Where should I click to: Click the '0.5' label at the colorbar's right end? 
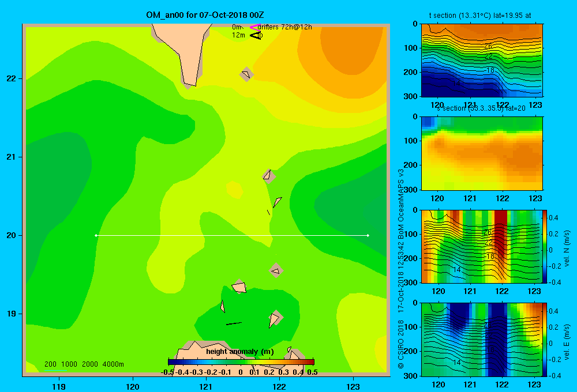pyautogui.click(x=312, y=372)
